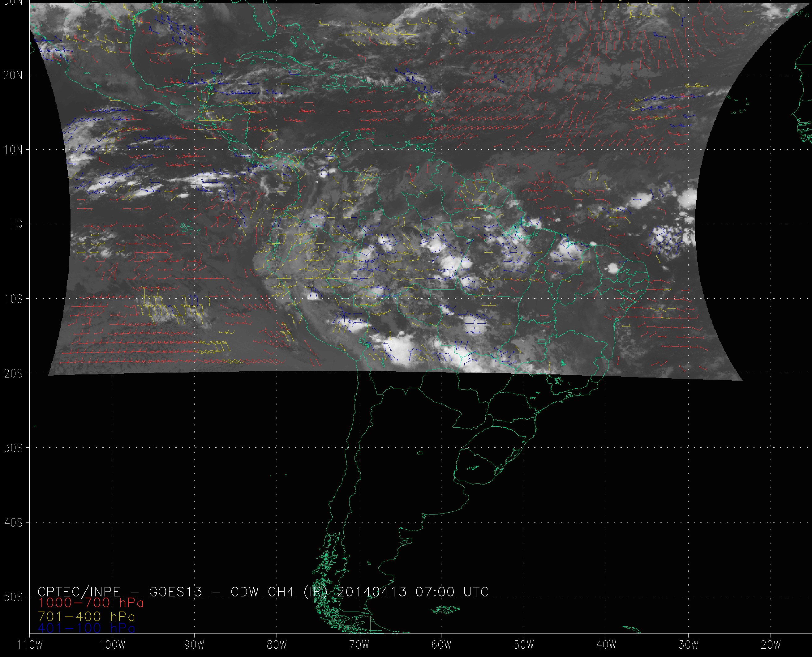Click the 40S latitude axis label

pos(13,523)
